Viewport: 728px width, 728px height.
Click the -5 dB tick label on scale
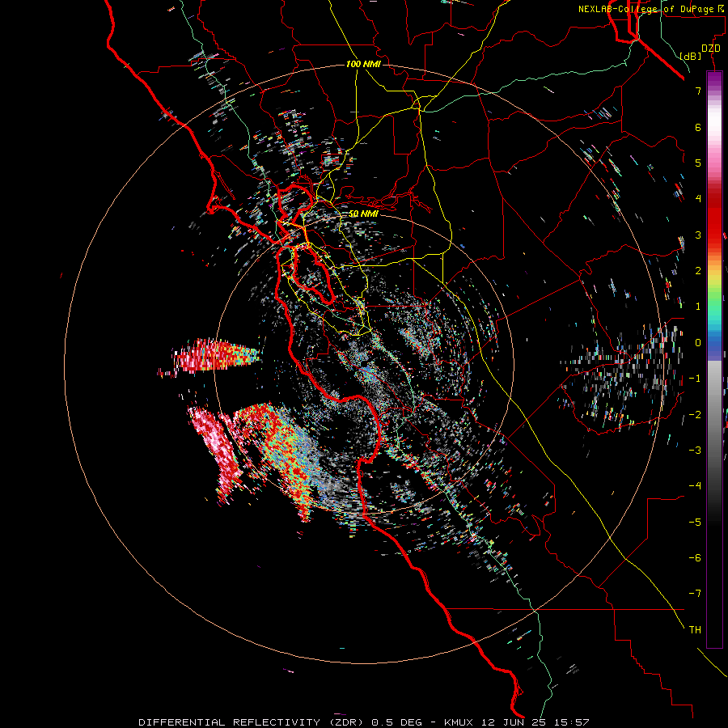pos(695,523)
